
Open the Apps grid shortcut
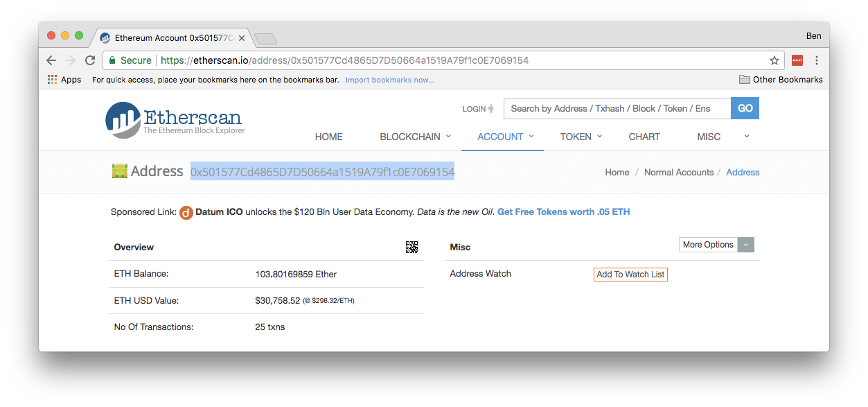pyautogui.click(x=64, y=80)
